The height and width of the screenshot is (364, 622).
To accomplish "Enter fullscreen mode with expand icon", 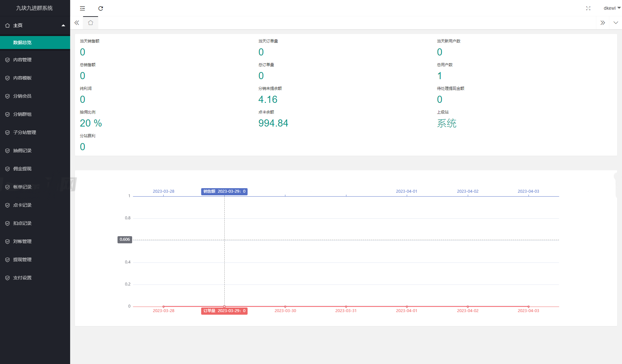I will (x=588, y=8).
